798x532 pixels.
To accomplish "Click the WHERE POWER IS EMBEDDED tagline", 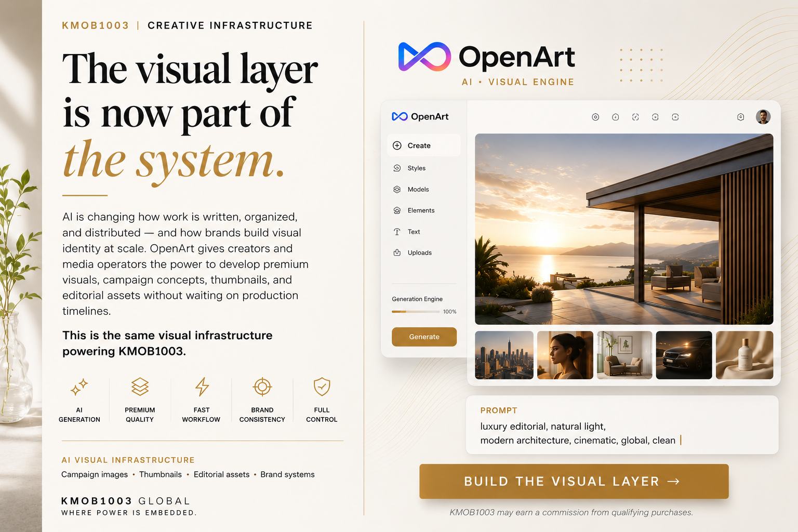I will pos(129,513).
